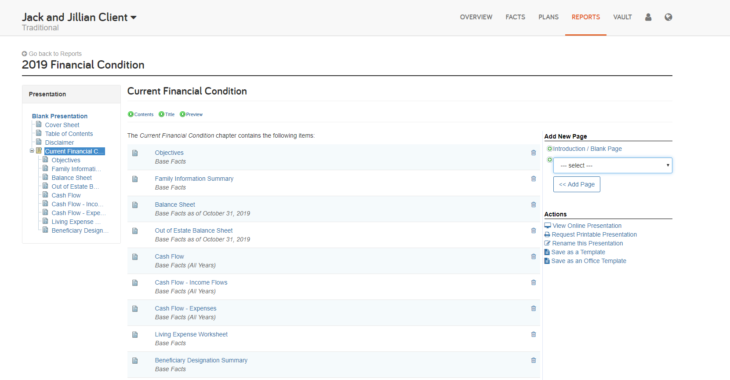Screen dimensions: 730x380
Task: Click the edit icon for Rename this Presentation
Action: (x=547, y=244)
